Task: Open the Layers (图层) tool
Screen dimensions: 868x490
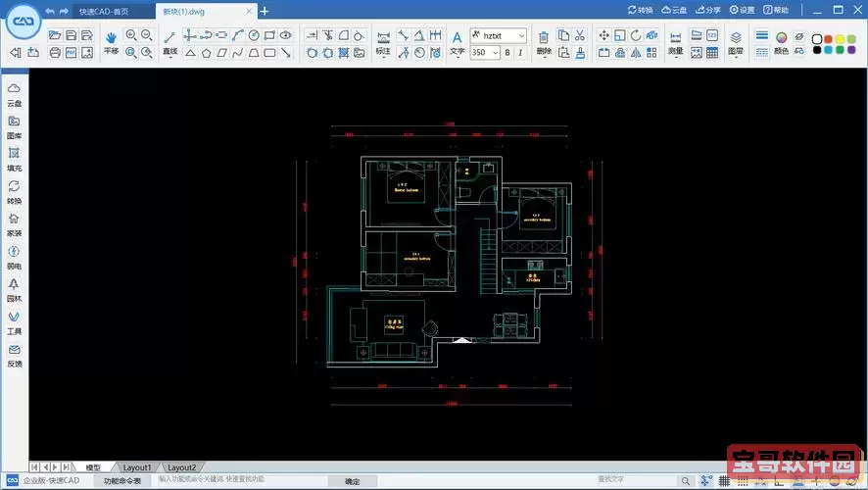Action: (x=736, y=38)
